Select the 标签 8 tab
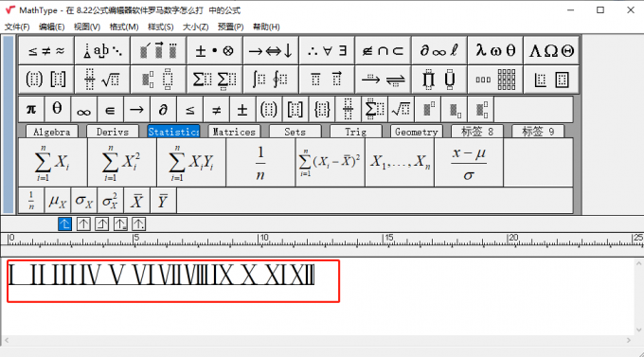The width and height of the screenshot is (644, 357). tap(477, 132)
